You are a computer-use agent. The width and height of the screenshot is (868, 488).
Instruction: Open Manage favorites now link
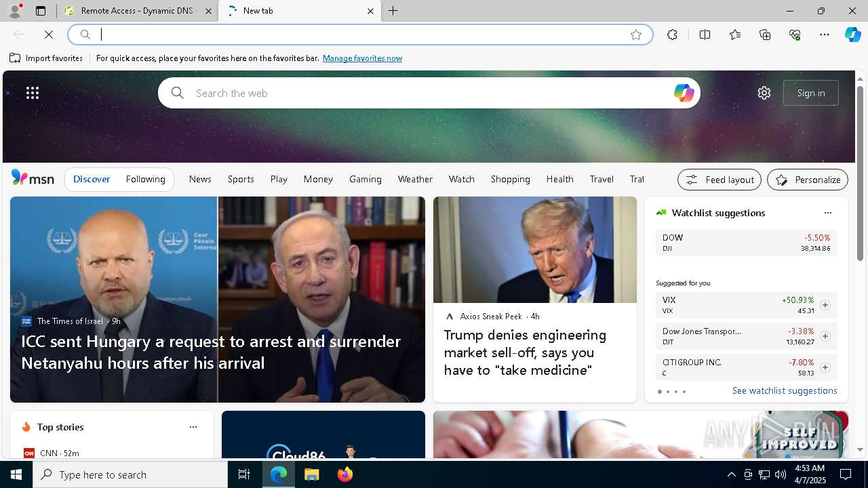pyautogui.click(x=362, y=58)
